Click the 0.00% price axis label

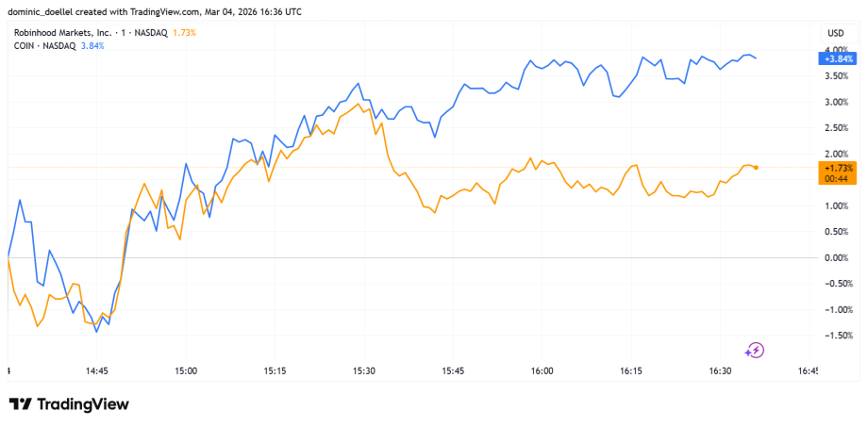click(839, 257)
